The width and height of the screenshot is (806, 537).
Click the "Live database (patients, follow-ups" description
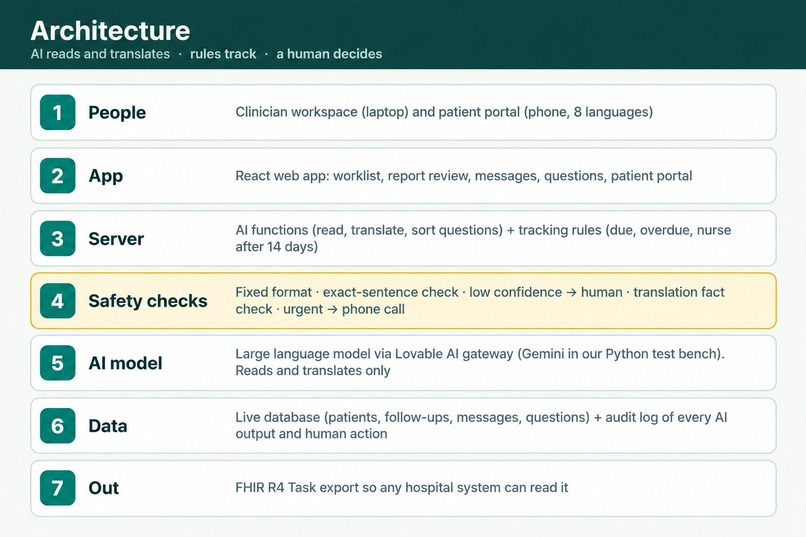coord(482,425)
